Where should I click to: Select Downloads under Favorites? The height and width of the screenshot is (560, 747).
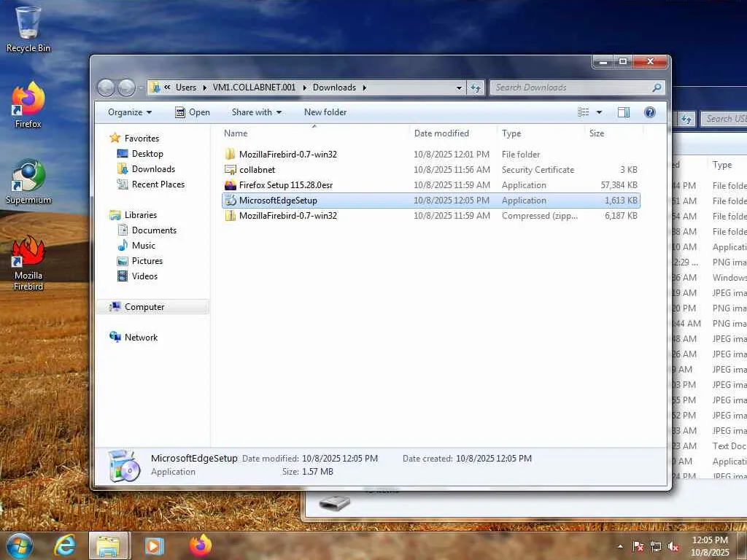[153, 169]
